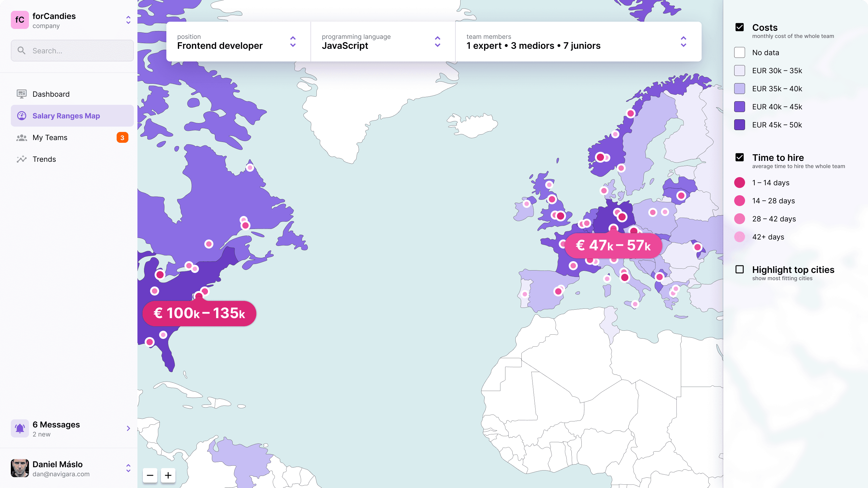Screen dimensions: 868x488
Task: Toggle the No data legend box
Action: click(x=739, y=52)
